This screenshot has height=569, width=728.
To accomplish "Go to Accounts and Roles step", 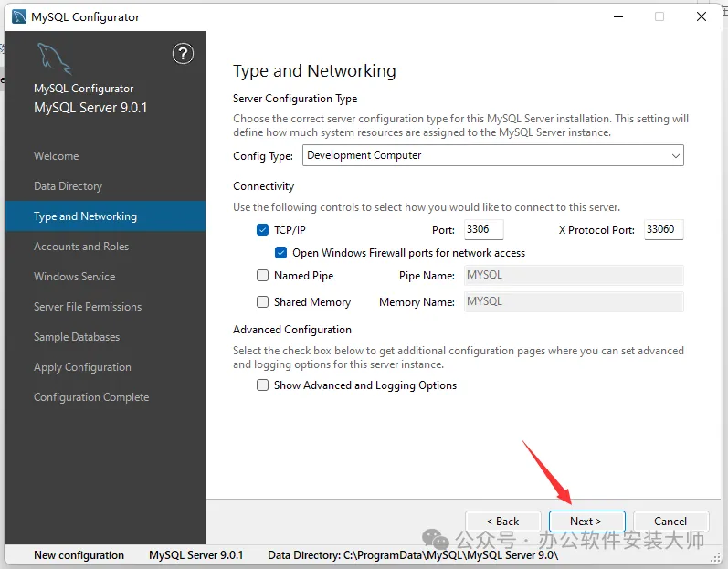I will (81, 247).
